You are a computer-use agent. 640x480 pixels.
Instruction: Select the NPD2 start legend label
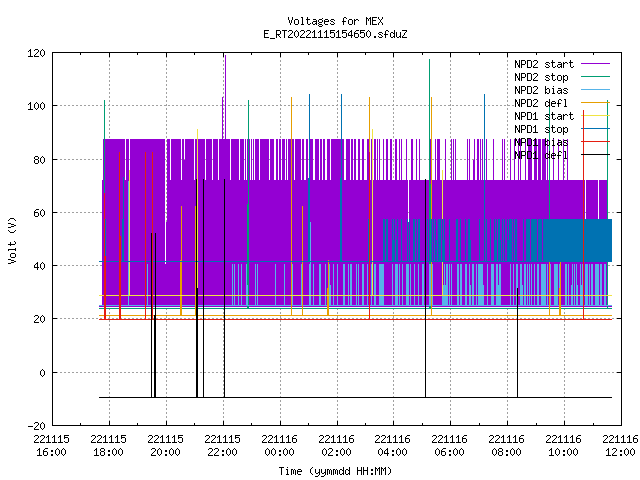544,64
